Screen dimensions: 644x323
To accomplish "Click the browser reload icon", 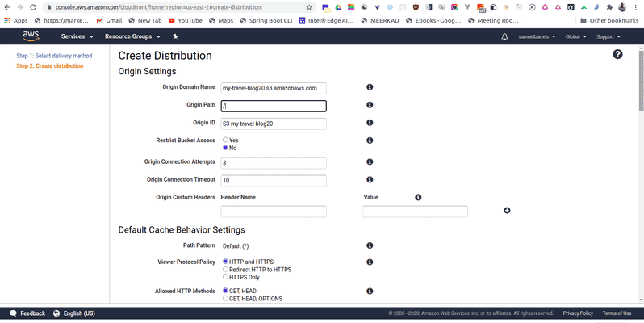I will [33, 7].
